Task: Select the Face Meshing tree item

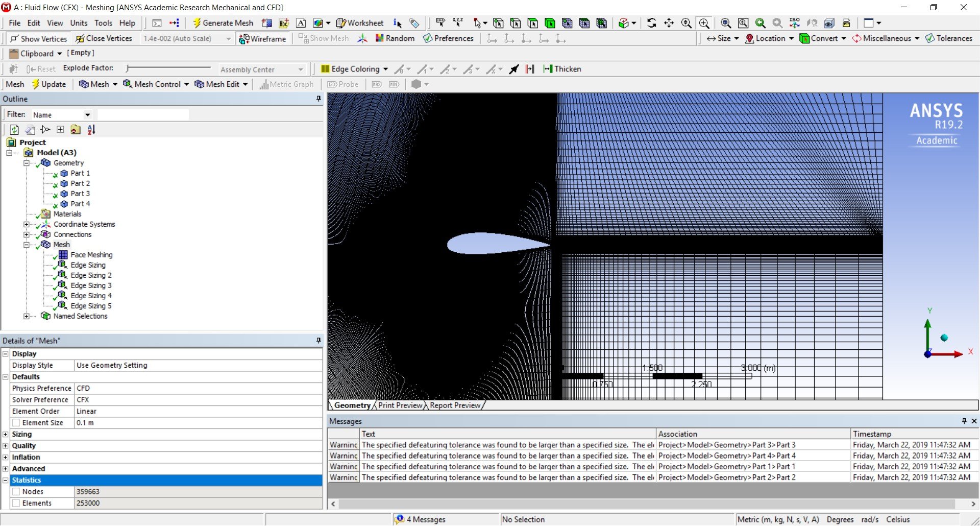Action: tap(91, 255)
